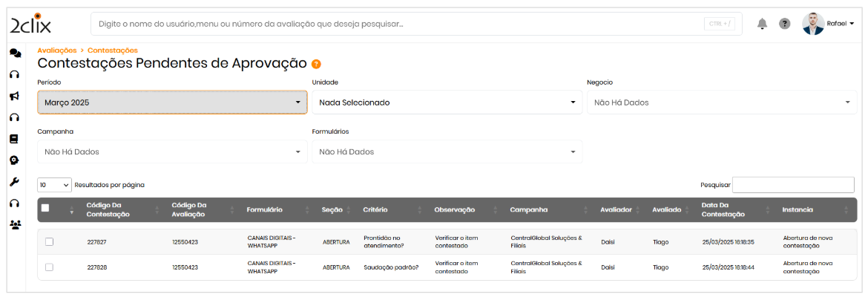868x303 pixels.
Task: Open the results per page selector
Action: 54,184
